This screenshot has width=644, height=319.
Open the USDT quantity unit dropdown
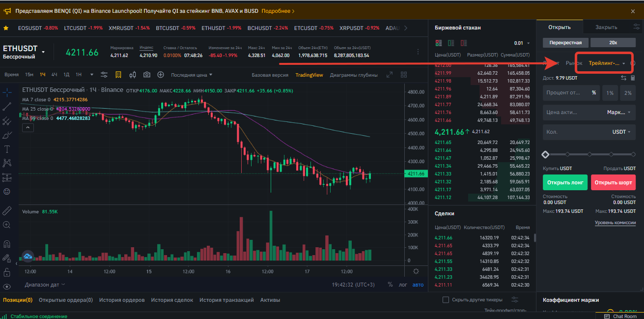[x=621, y=132]
